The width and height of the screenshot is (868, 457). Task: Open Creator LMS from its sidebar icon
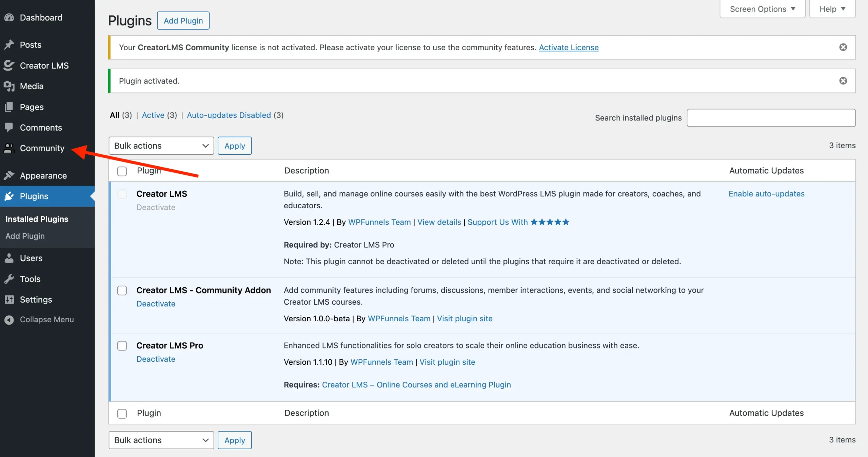click(9, 65)
